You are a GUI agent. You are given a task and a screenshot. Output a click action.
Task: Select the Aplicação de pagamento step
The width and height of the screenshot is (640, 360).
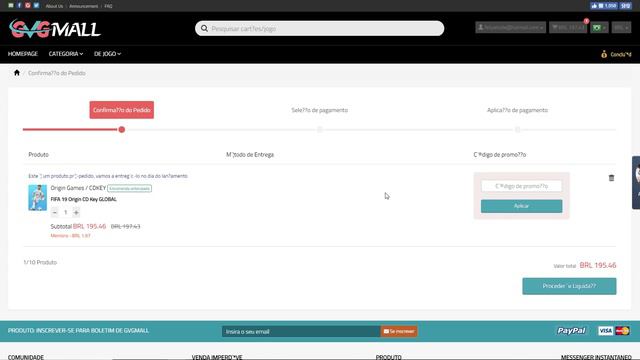click(517, 110)
